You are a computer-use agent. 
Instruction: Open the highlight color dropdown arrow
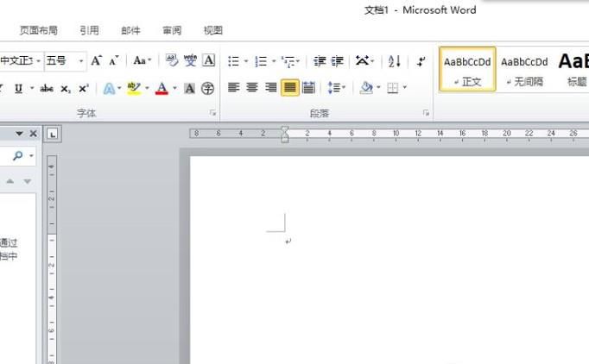point(147,89)
